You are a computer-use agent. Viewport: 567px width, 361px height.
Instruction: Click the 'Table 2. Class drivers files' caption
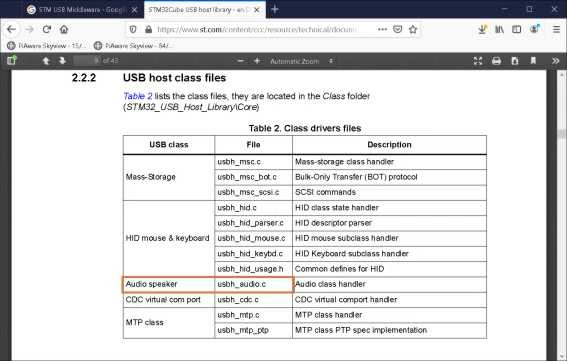pos(305,128)
